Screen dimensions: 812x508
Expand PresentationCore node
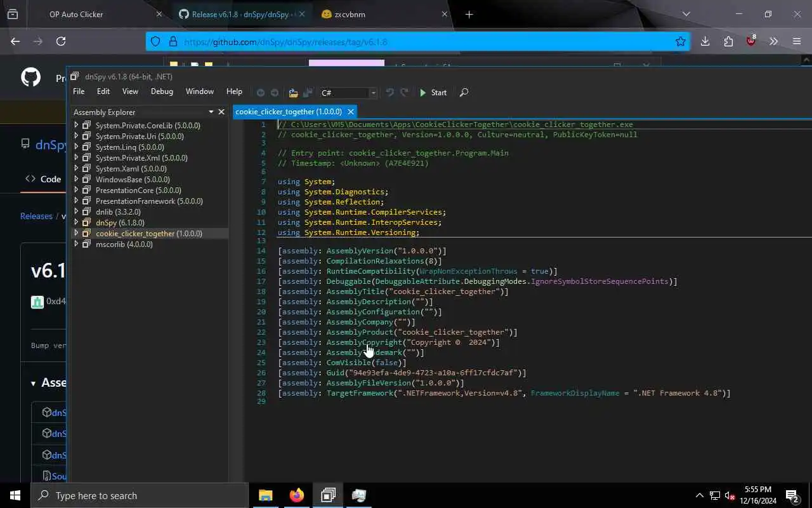coord(76,190)
